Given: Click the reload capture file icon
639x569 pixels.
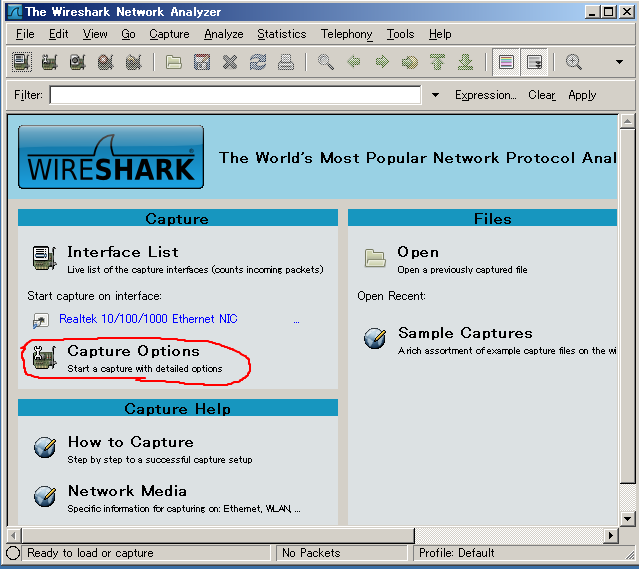Looking at the screenshot, I should [x=258, y=62].
